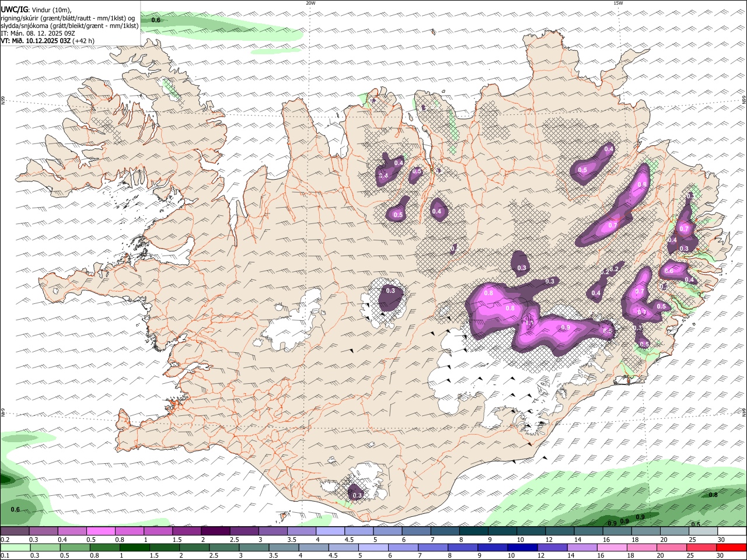This screenshot has width=747, height=560.
Task: Select the light pink rain swatch between 16 and 18
Action: [x=611, y=548]
